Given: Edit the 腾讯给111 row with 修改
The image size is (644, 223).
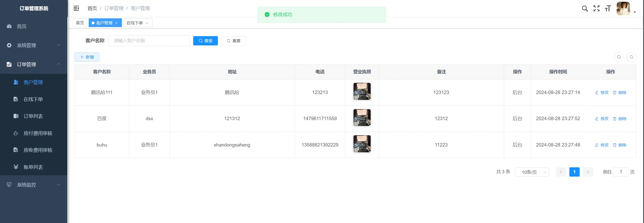Looking at the screenshot, I should coord(602,93).
